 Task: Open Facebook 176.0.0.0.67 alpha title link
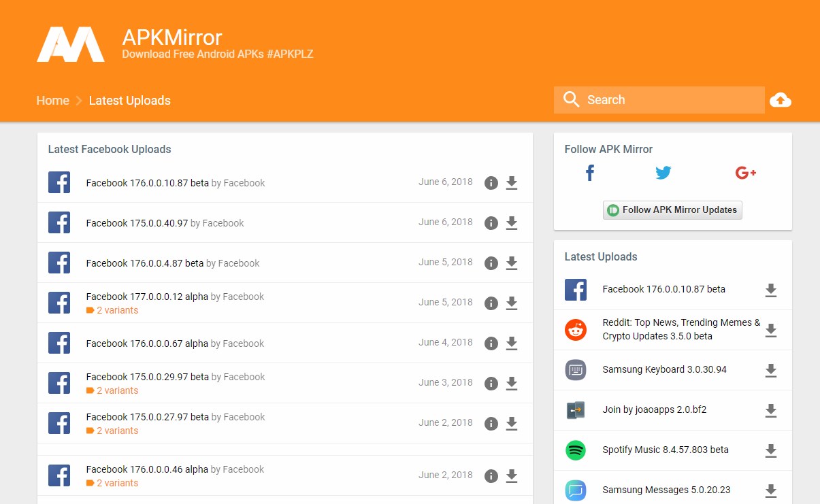click(147, 343)
